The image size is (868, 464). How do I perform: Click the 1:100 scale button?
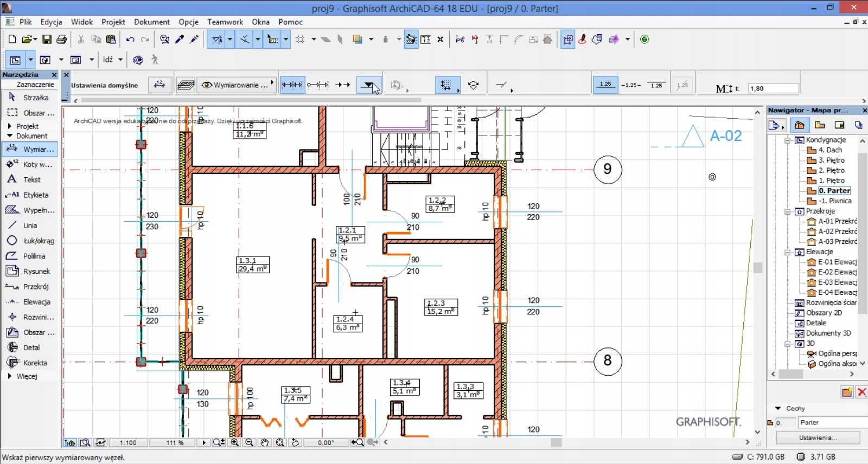(128, 442)
